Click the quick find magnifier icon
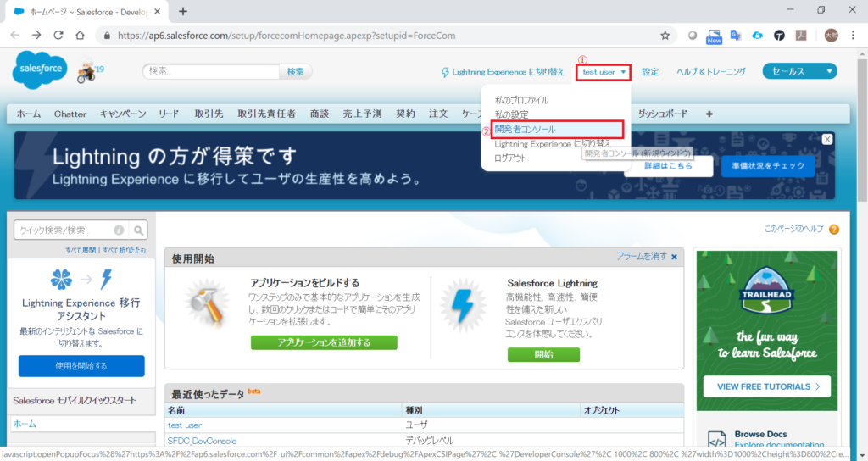This screenshot has width=868, height=461. coord(139,230)
